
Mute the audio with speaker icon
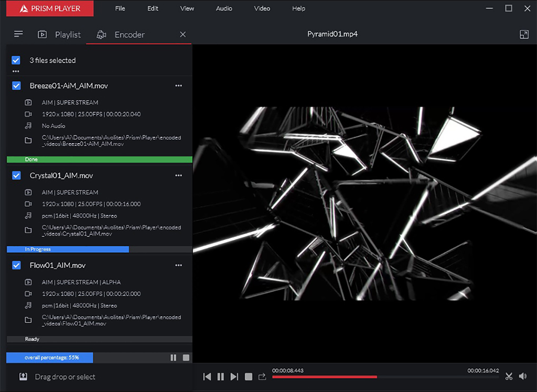point(523,376)
